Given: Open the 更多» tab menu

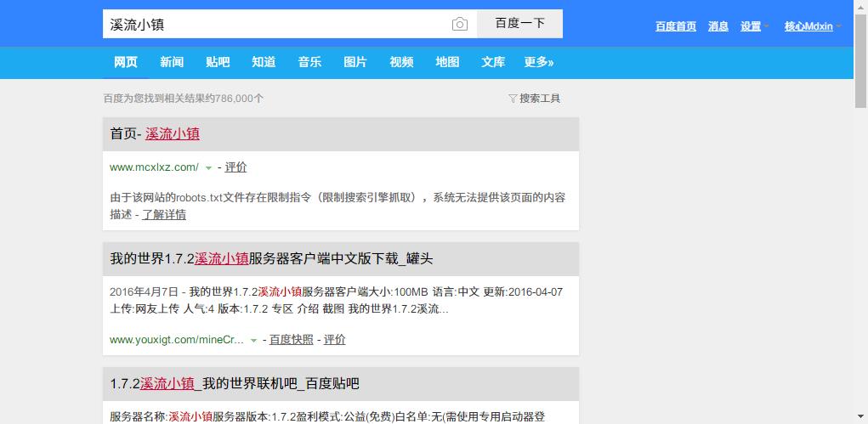Looking at the screenshot, I should point(539,63).
